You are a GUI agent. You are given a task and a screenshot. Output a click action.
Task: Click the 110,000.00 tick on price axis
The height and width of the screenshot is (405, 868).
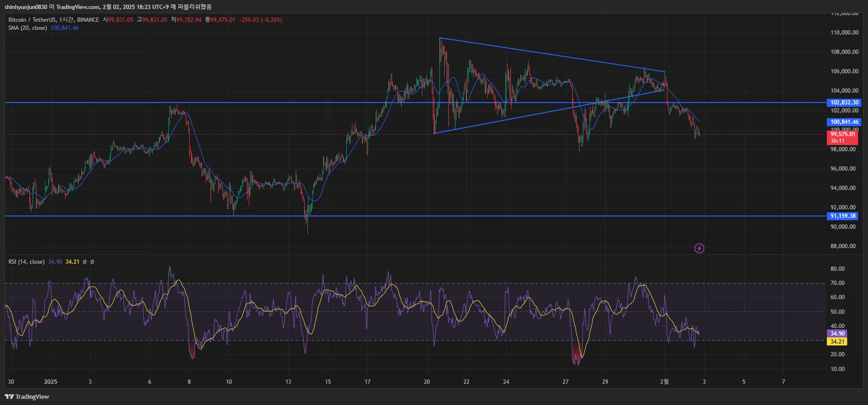tap(844, 33)
